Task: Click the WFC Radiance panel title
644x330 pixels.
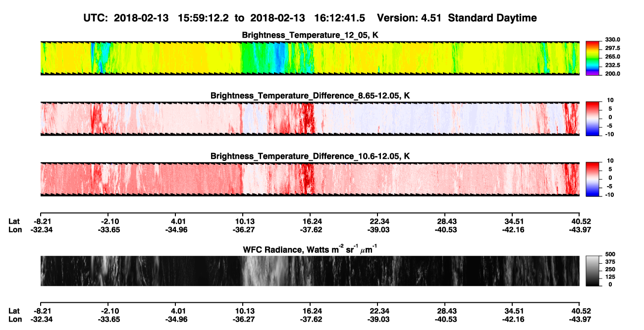Action: click(x=310, y=249)
